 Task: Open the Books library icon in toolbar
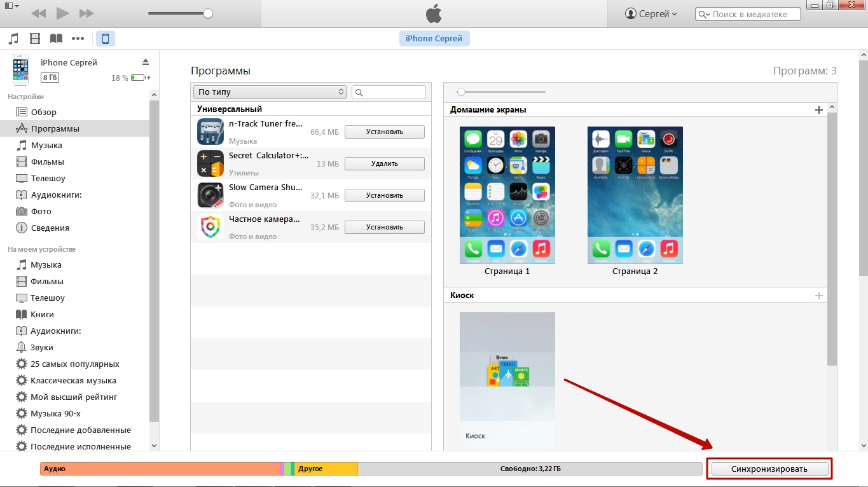click(x=57, y=39)
